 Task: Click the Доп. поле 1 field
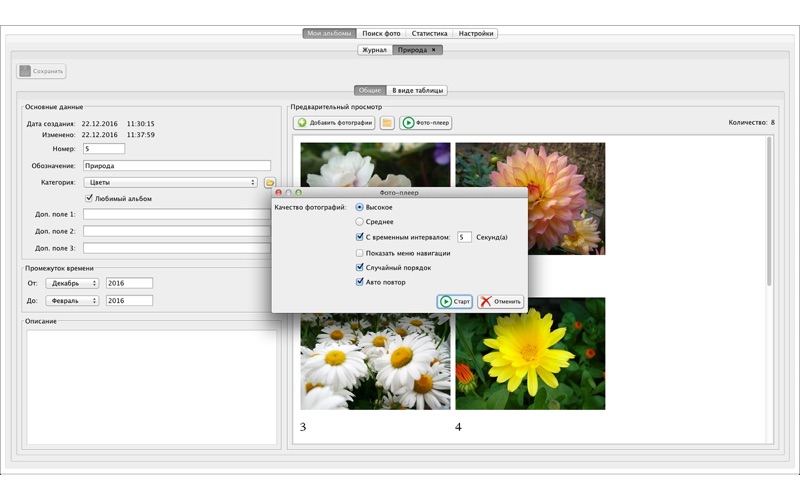point(177,214)
